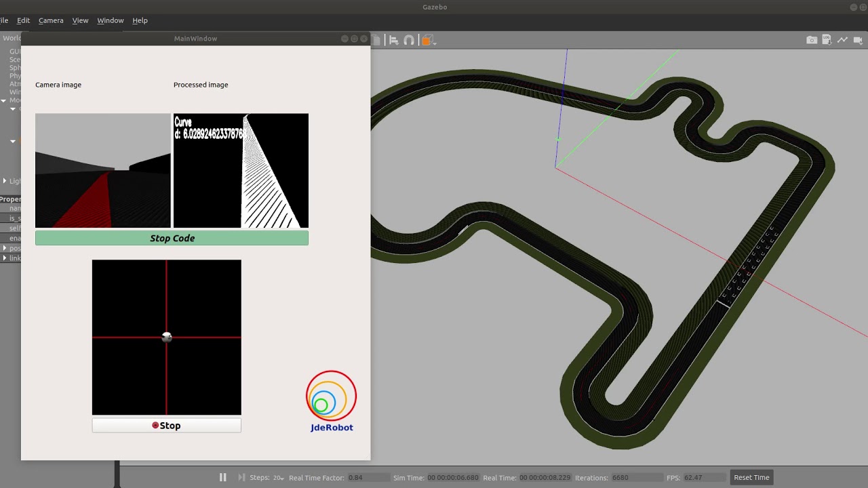Take a screenshot with camera icon
Viewport: 868px width, 488px height.
pos(812,40)
